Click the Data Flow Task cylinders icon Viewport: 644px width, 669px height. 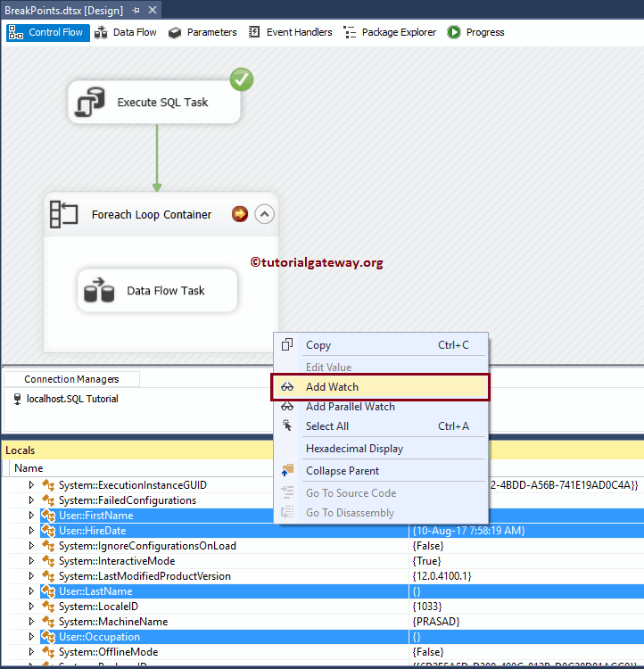click(99, 290)
